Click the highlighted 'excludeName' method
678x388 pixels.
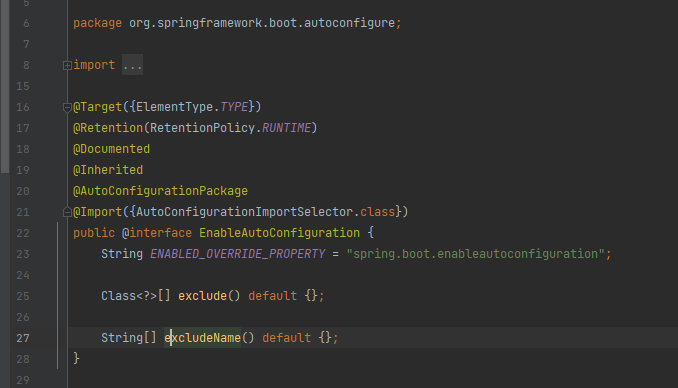click(x=202, y=338)
